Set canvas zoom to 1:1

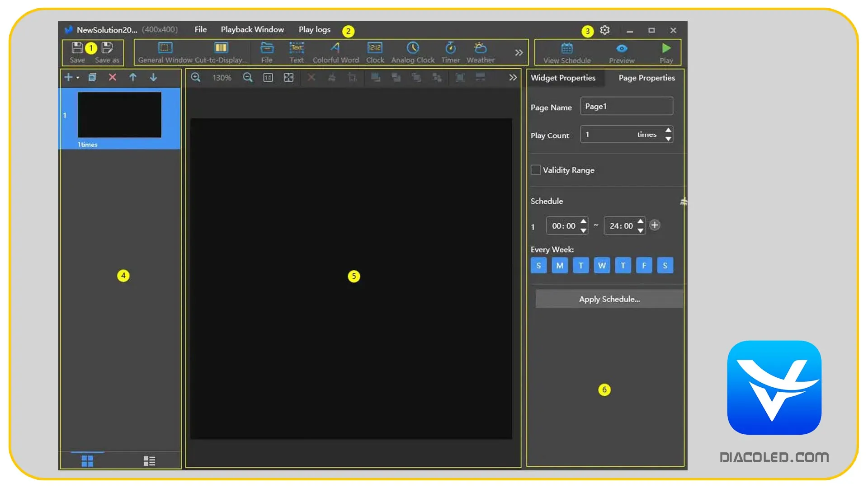coord(268,78)
